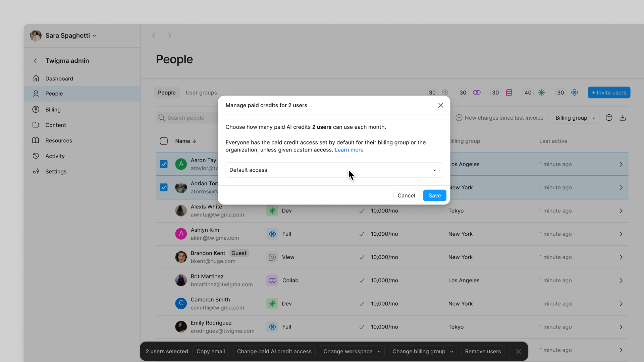Viewport: 644px width, 362px height.
Task: Open the Change billing group dropdown
Action: tap(423, 351)
